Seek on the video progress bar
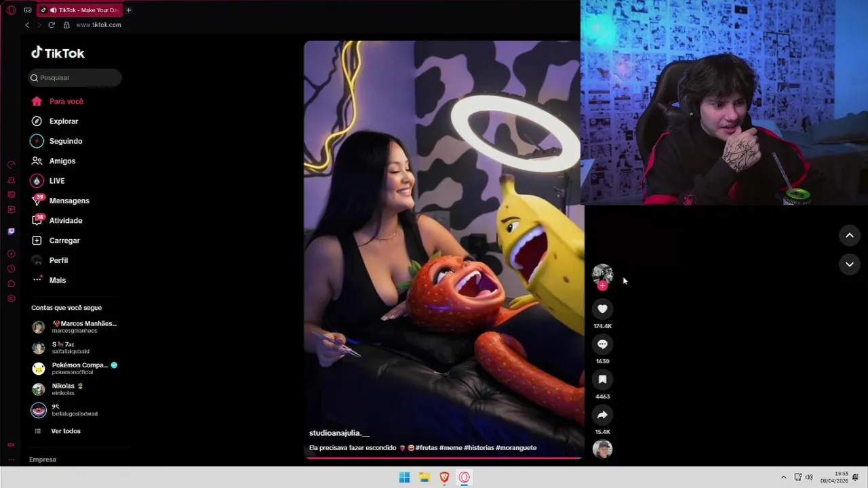868x488 pixels. (443, 457)
